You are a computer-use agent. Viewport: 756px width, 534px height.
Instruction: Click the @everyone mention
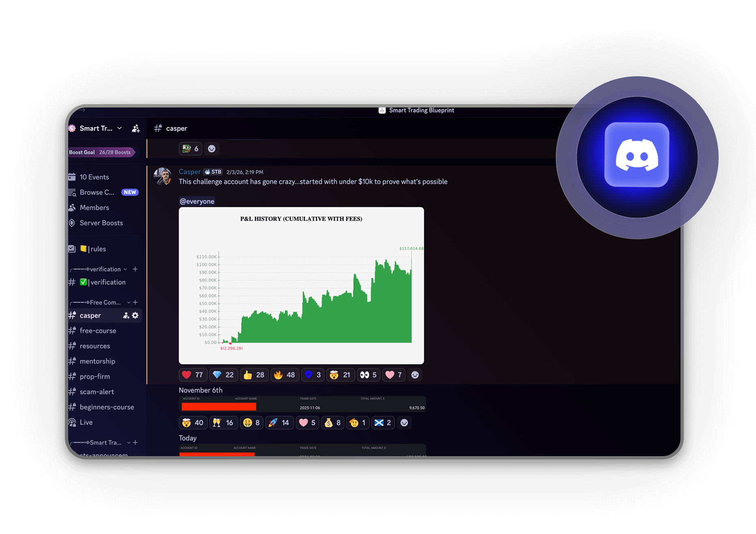coord(197,202)
